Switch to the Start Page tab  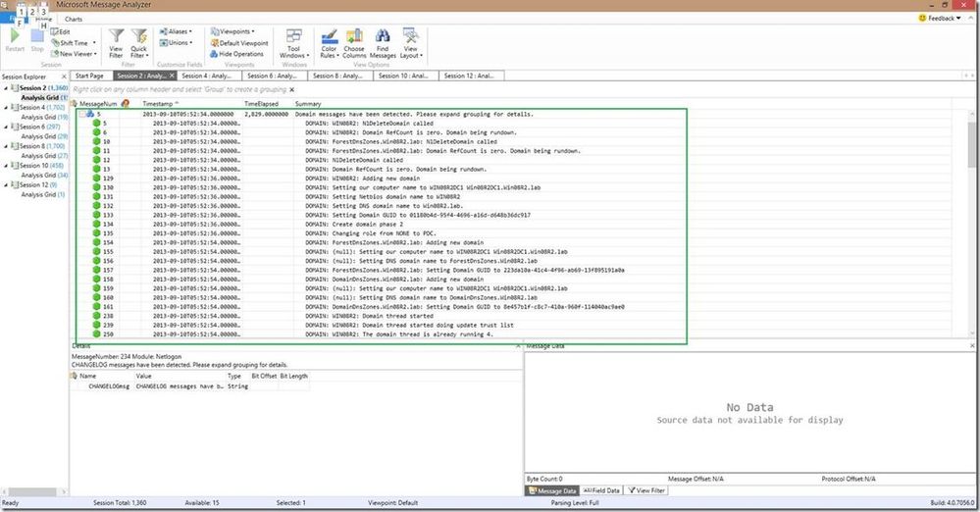89,76
